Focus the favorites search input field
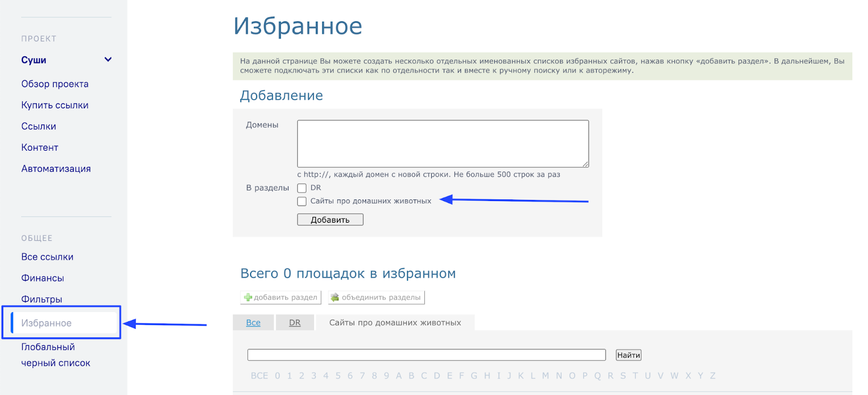 tap(426, 355)
